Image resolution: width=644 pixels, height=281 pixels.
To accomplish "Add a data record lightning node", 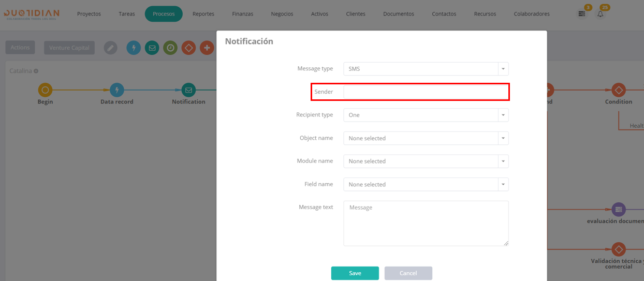I will (134, 48).
